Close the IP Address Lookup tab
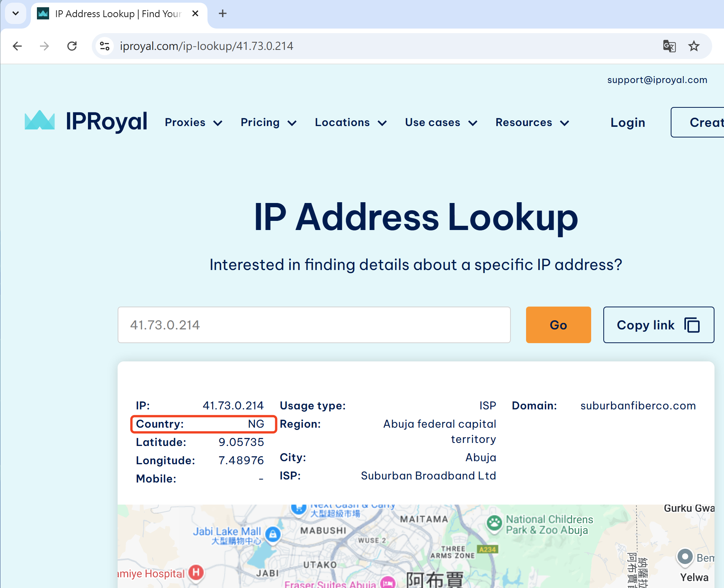The width and height of the screenshot is (724, 588). [x=195, y=14]
